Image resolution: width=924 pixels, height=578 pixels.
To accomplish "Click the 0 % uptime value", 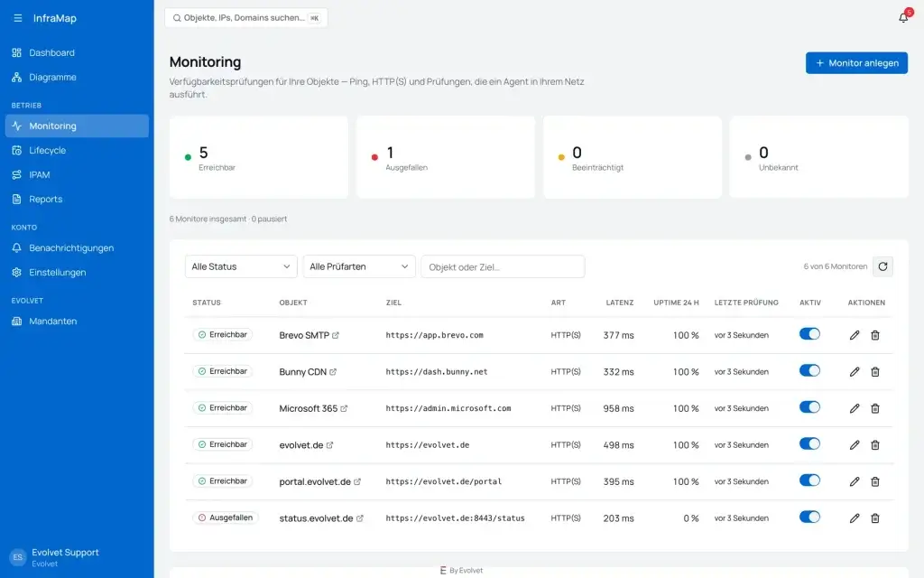I will [691, 517].
